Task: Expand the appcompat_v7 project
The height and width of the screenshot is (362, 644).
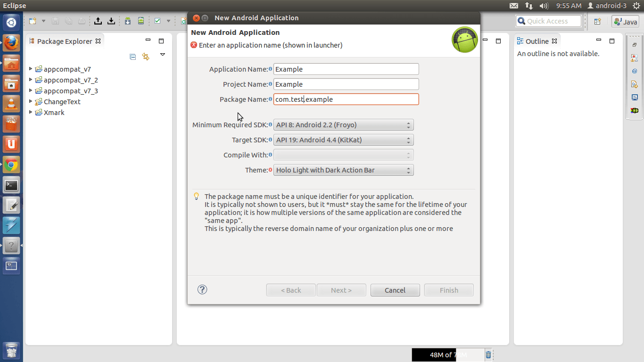Action: (31, 69)
